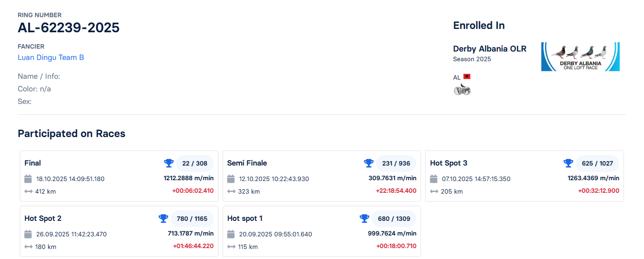This screenshot has height=259, width=644.
Task: Click the Hot Spot 3 distance arrow icon
Action: click(x=434, y=192)
